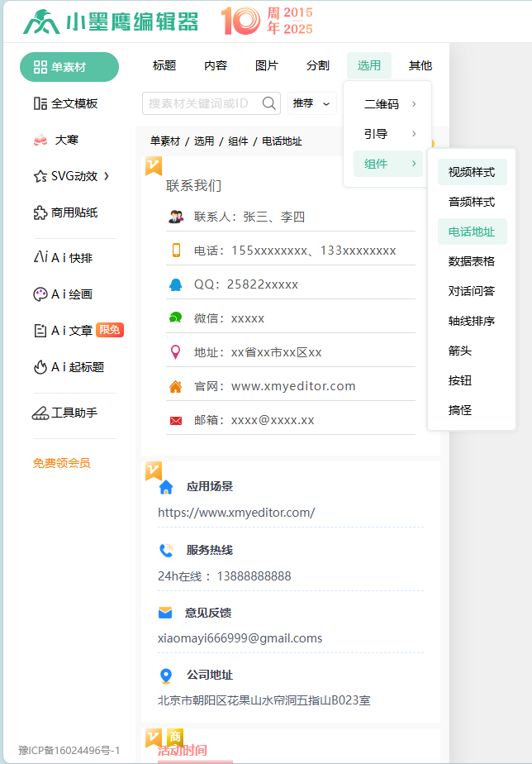532x764 pixels.
Task: Click the VIP ribbon on 应用场景 template
Action: 154,471
